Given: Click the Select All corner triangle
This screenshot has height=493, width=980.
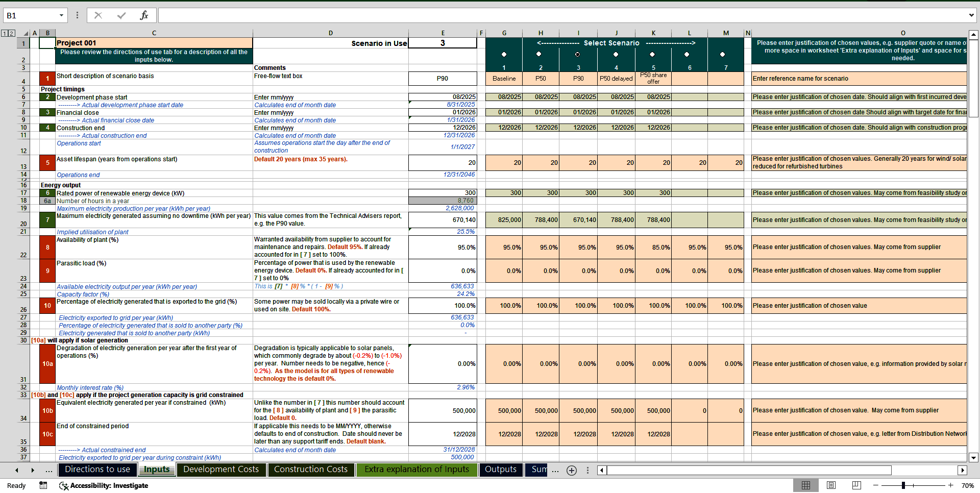Looking at the screenshot, I should point(26,33).
